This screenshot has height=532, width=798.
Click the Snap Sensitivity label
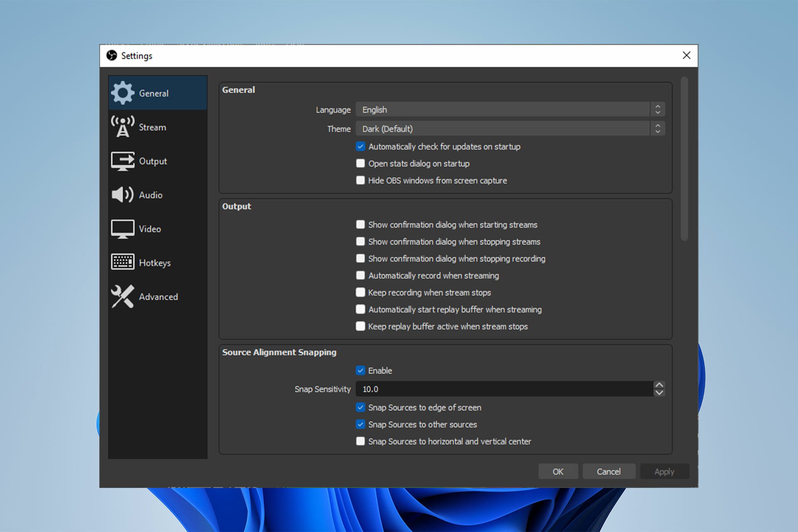(x=323, y=389)
